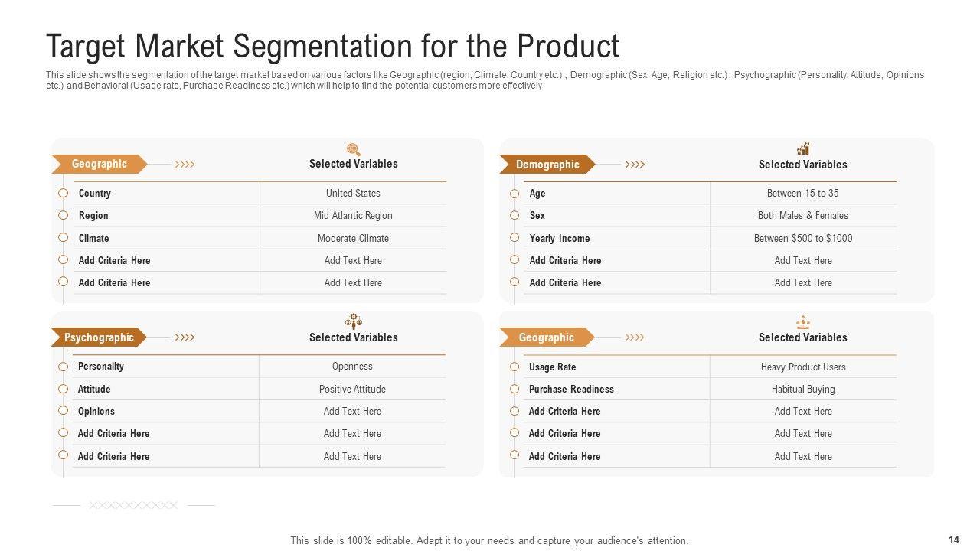Viewport: 980px width, 551px height.
Task: Select the Demographic arrow tab
Action: coord(547,165)
